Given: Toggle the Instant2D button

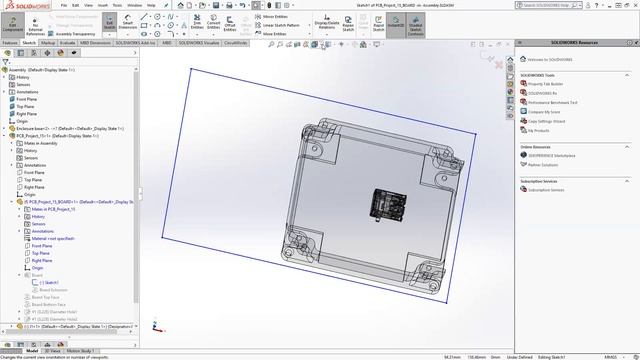Looking at the screenshot, I should (396, 24).
